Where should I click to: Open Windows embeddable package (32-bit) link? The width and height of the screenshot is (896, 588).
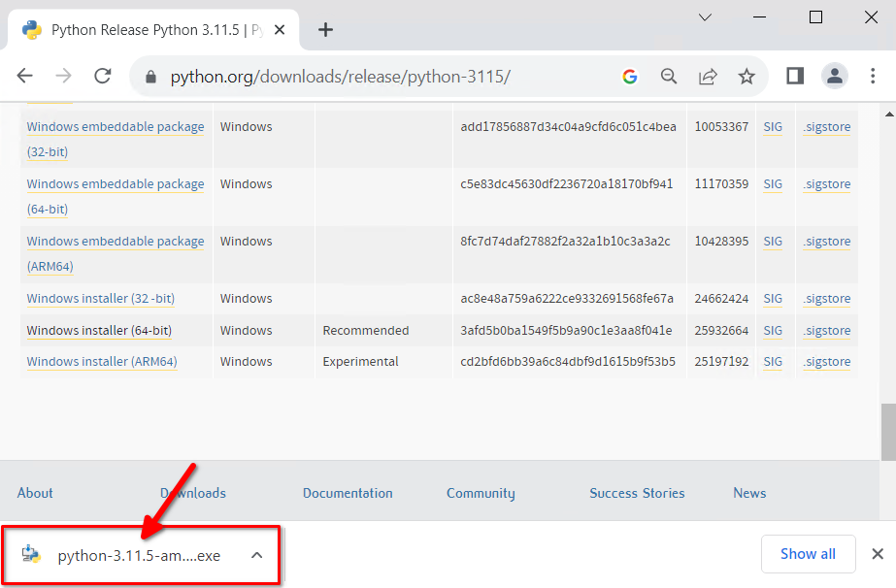[115, 139]
